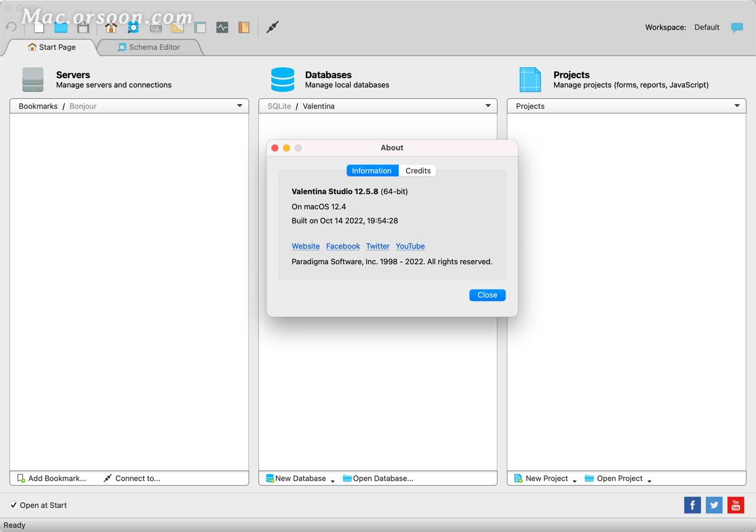This screenshot has width=756, height=532.
Task: Click the Paradigma Software copyright text
Action: [x=392, y=261]
